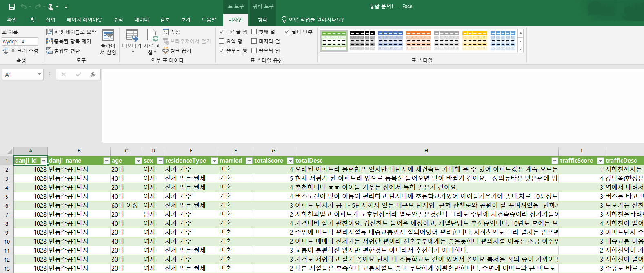644x273 pixels.
Task: Expand the table styles gallery (more arrow)
Action: pyautogui.click(x=520, y=49)
